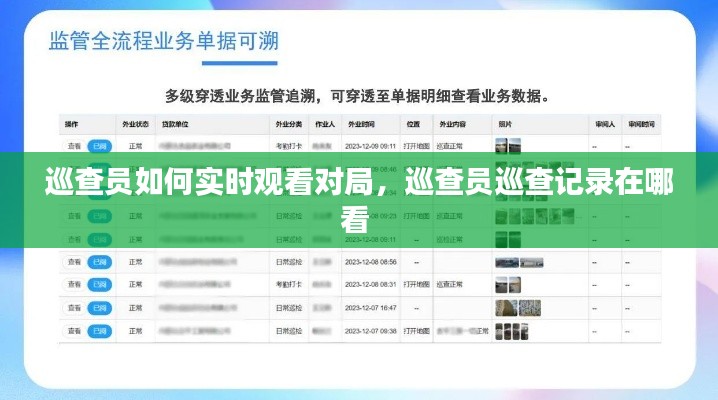Select the 已阅 badge in the 2023-12-08 08:56 row
Image resolution: width=718 pixels, height=400 pixels.
click(x=100, y=261)
